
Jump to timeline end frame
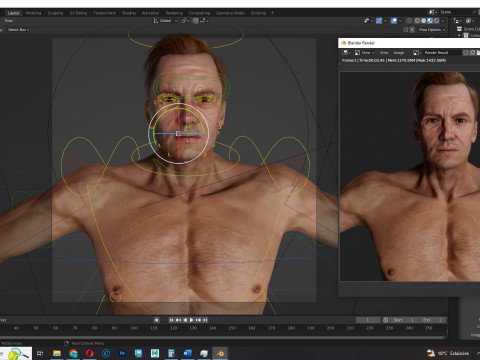[x=205, y=320]
